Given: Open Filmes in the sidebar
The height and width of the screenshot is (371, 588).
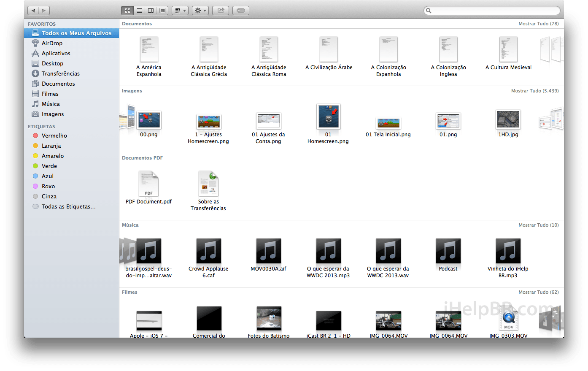Looking at the screenshot, I should pyautogui.click(x=72, y=94).
